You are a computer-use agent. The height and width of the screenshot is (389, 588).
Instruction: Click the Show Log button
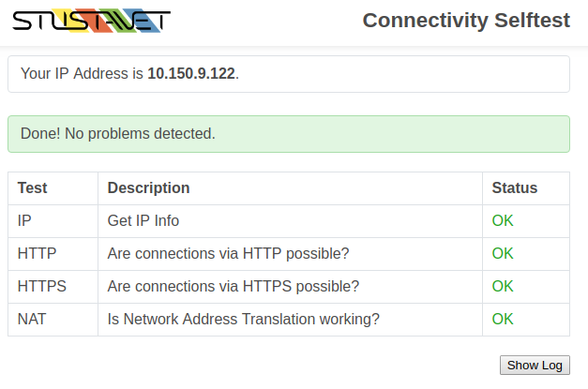point(535,365)
